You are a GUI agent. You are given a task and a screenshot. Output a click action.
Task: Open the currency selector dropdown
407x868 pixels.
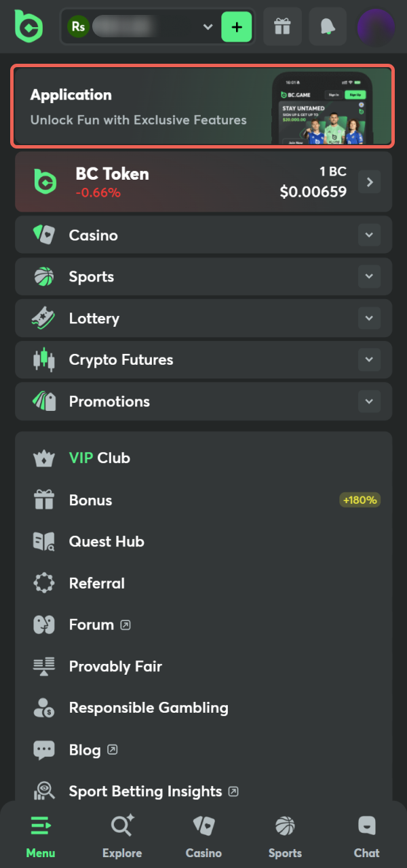click(x=208, y=27)
